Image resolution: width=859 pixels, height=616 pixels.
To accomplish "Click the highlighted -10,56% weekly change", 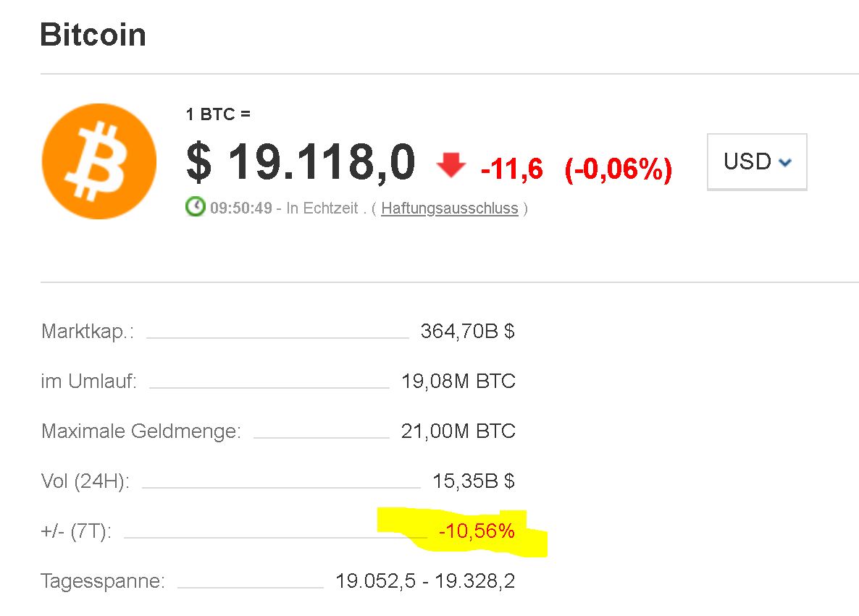I will point(477,531).
